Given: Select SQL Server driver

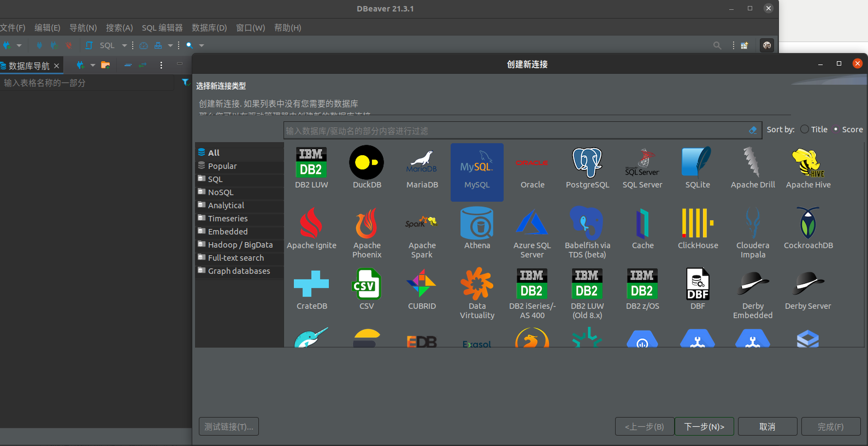Looking at the screenshot, I should tap(642, 168).
